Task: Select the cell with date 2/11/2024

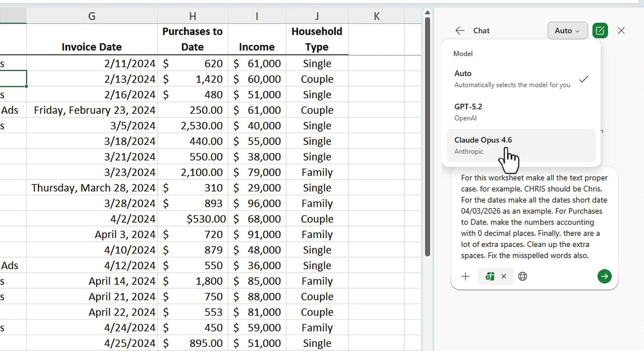Action: [92, 63]
